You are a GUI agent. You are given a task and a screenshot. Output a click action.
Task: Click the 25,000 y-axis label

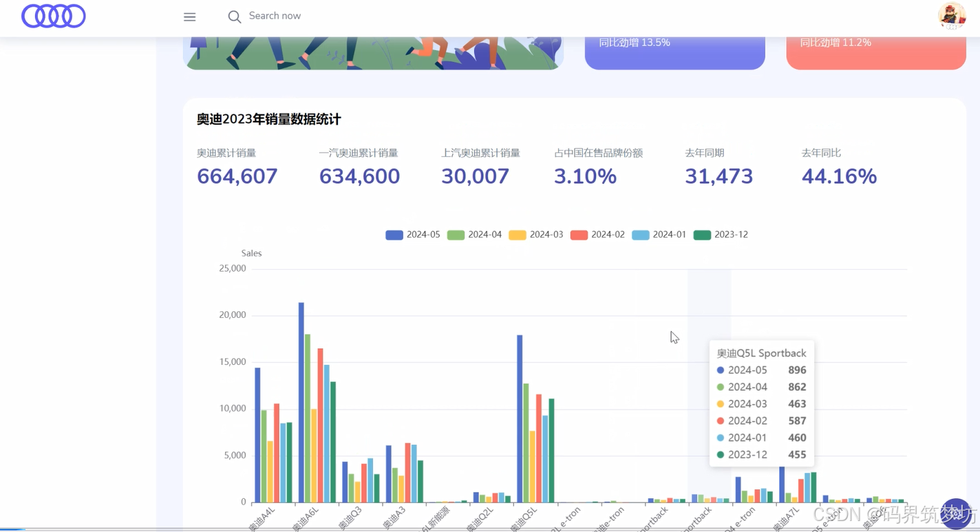point(233,268)
